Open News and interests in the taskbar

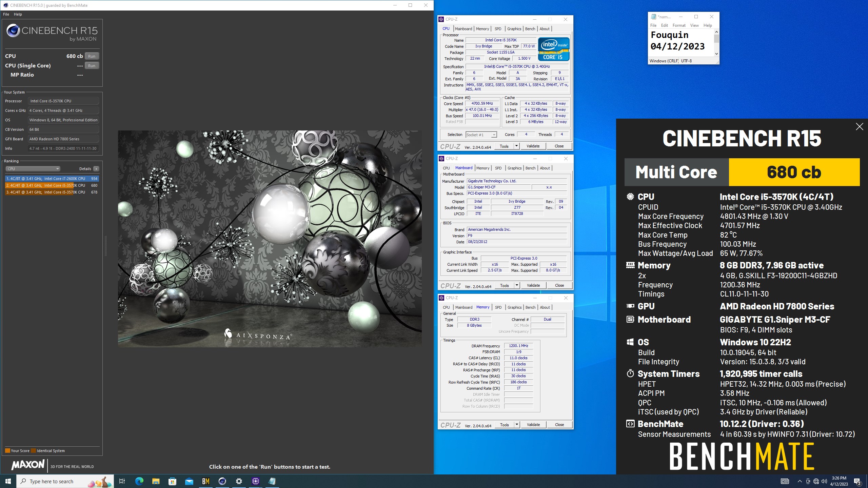785,481
